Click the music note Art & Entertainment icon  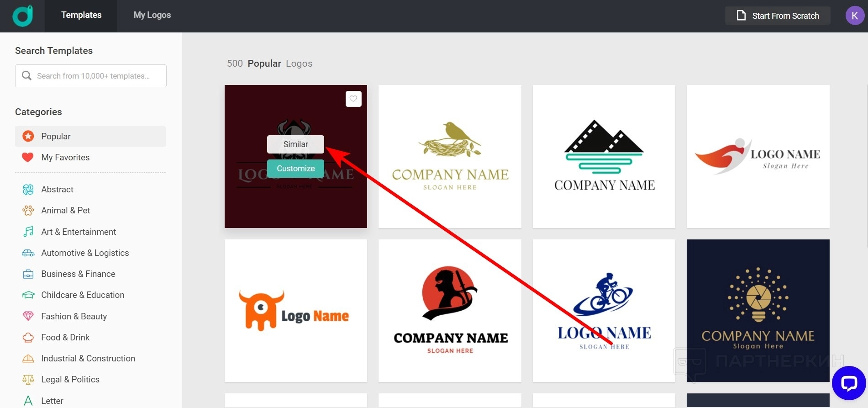point(28,232)
